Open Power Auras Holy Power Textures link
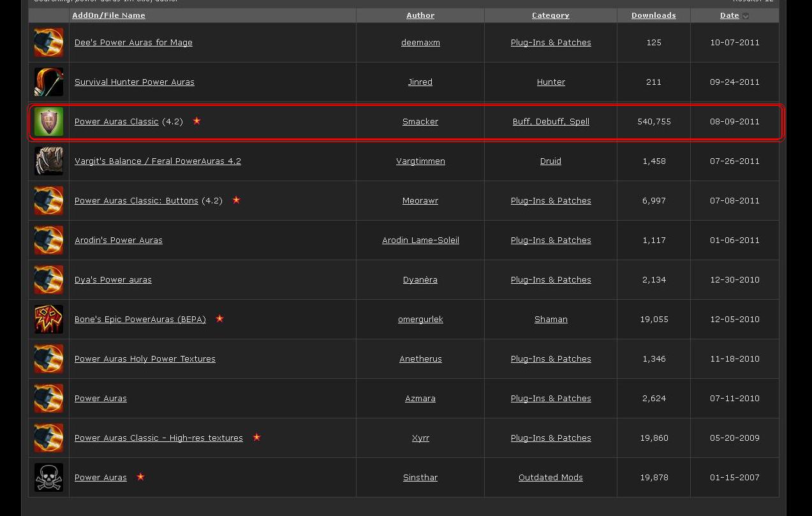This screenshot has width=812, height=516. pyautogui.click(x=145, y=359)
